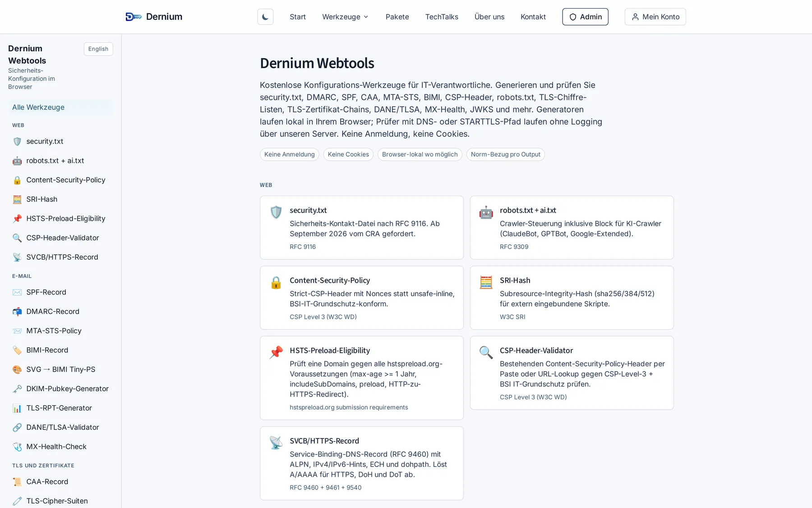The height and width of the screenshot is (508, 812).
Task: Click the test tube icon for TLS-Cipher-Suiten
Action: [x=17, y=501]
